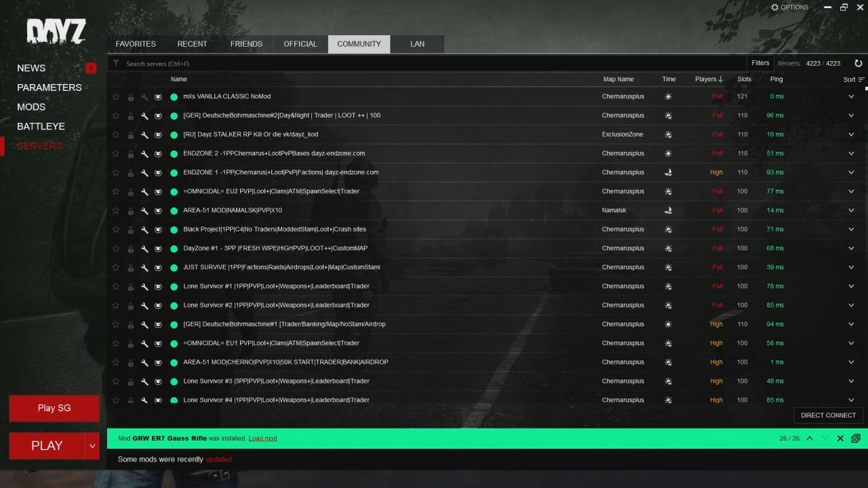
Task: Click the wrench mods icon for AREA-51 MOD|NAMALSK
Action: click(x=144, y=210)
